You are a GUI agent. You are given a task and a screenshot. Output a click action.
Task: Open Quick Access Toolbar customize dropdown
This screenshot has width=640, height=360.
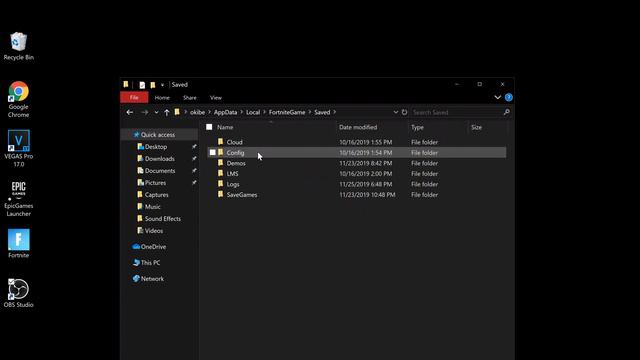(x=162, y=85)
